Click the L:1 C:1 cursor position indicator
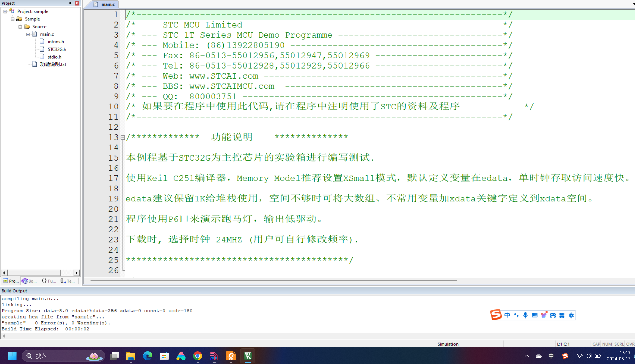Screen dimensions: 635x364 coord(563,344)
